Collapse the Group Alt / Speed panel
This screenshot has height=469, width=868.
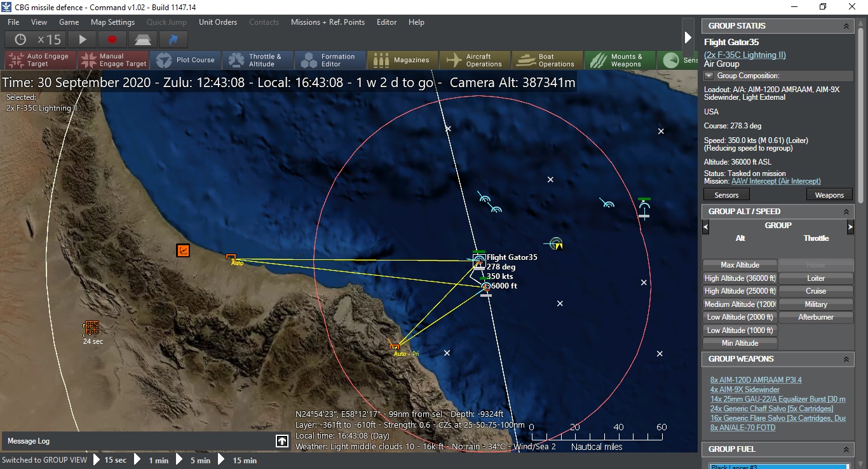coord(846,212)
